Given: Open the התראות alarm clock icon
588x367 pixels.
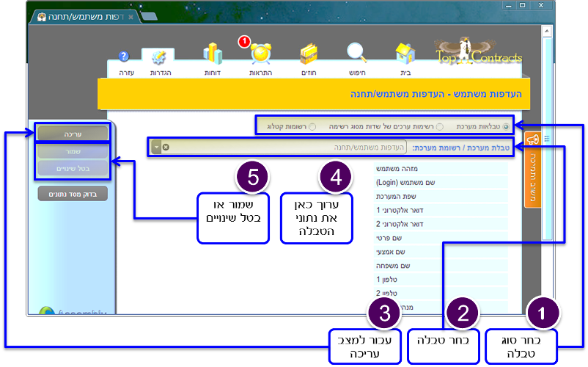Looking at the screenshot, I should [260, 54].
